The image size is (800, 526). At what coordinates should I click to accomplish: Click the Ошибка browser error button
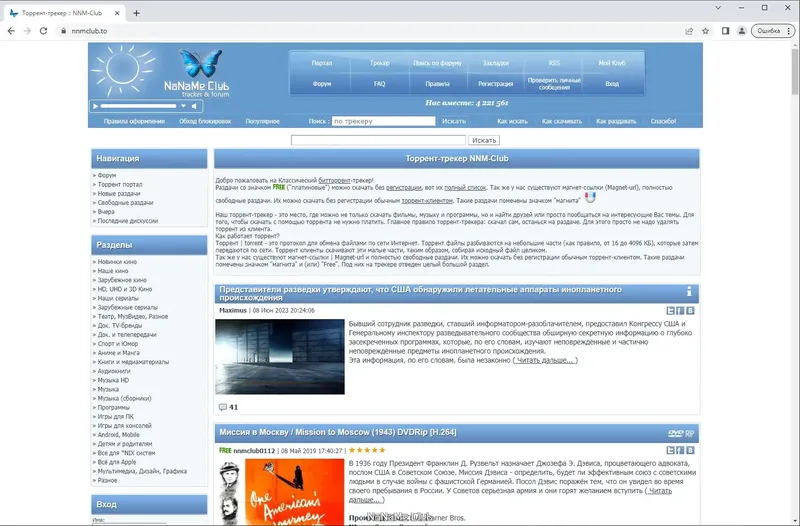coord(773,31)
